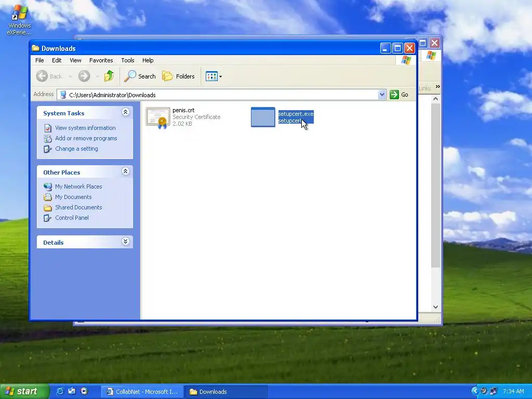Viewport: 532px width, 399px height.
Task: Open Shared Documents link
Action: click(x=78, y=207)
